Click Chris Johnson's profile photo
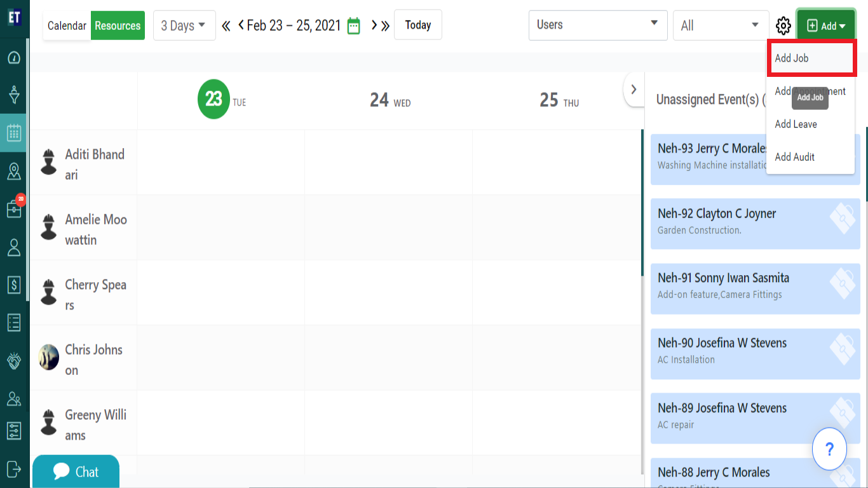The image size is (868, 488). coord(49,357)
